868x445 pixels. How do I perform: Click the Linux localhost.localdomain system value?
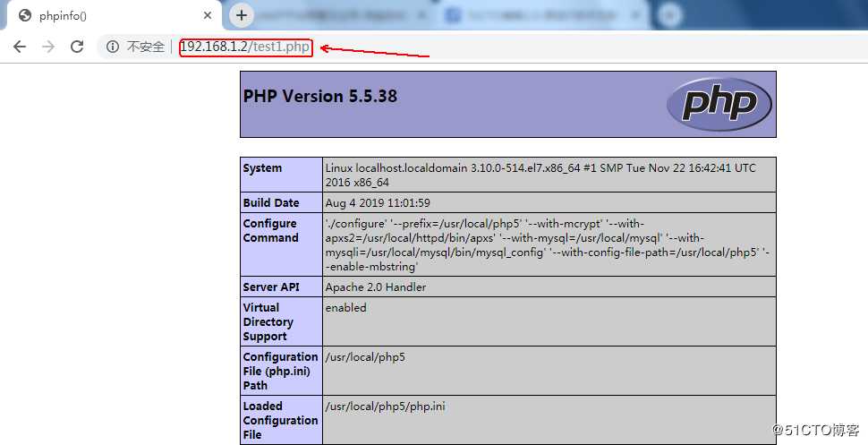(x=540, y=175)
